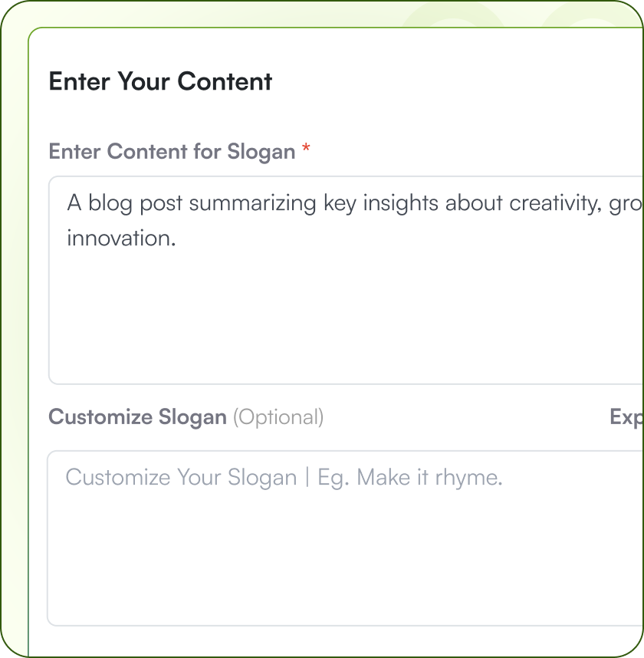Image resolution: width=644 pixels, height=658 pixels.
Task: Click the 'Enter Your Content' heading
Action: click(160, 81)
